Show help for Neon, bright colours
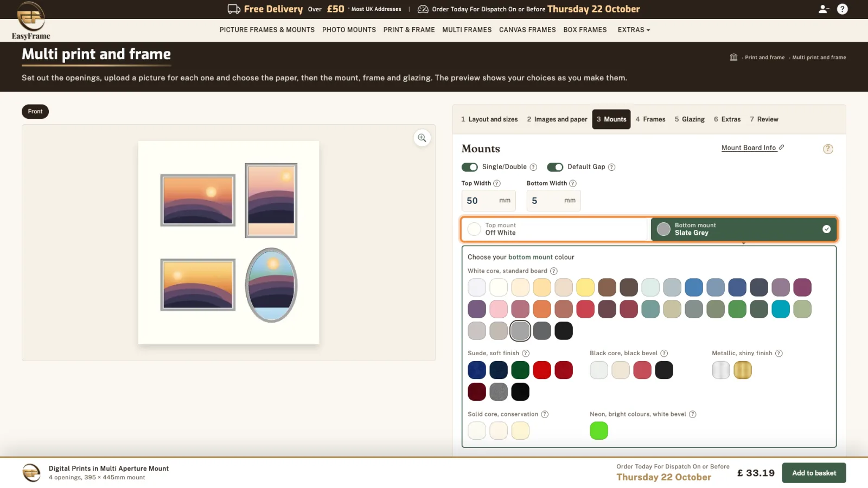Screen dimensions: 868x488 692,414
